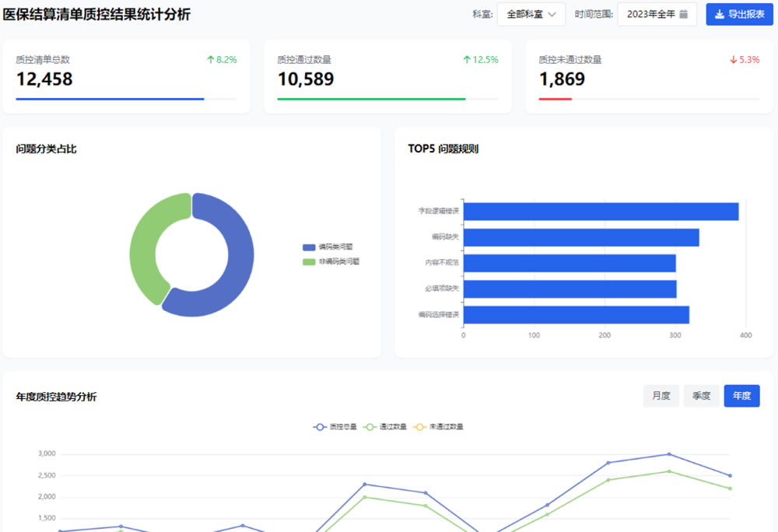The image size is (778, 532).
Task: Switch trend chart to 月度 tab
Action: 661,396
